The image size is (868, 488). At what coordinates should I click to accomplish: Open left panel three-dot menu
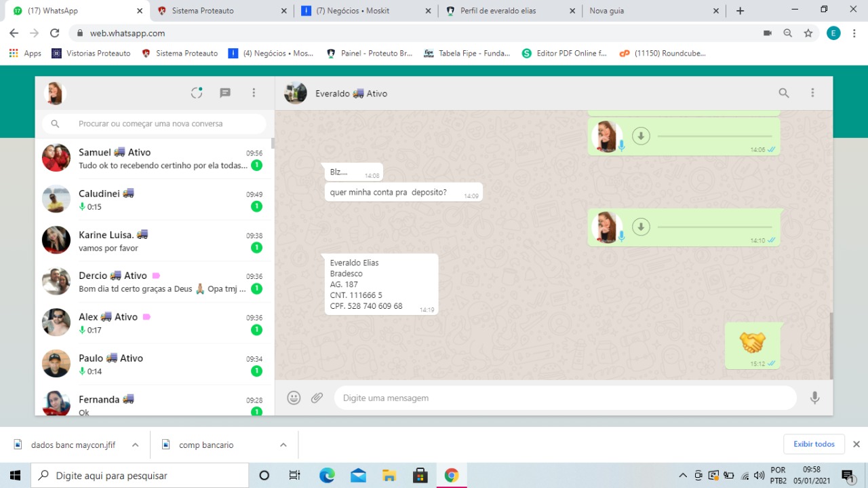click(254, 93)
